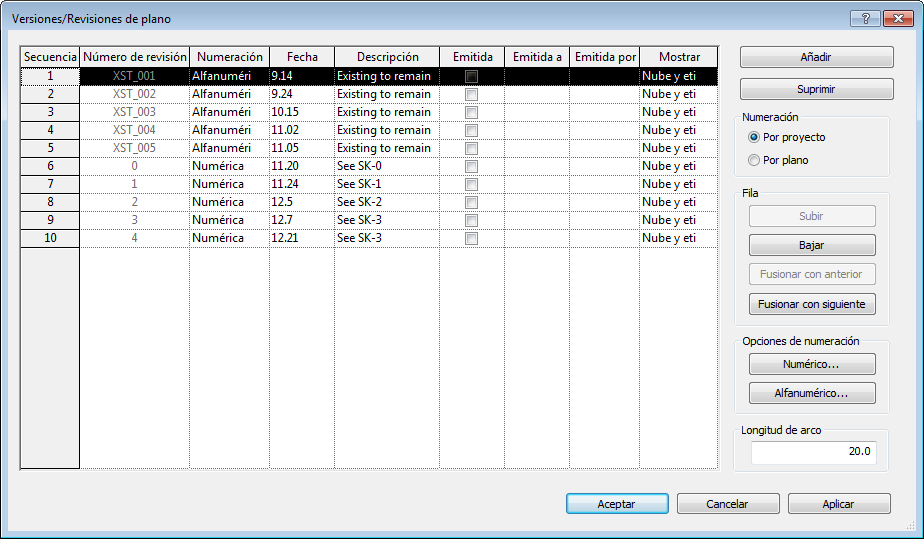This screenshot has width=924, height=539.
Task: Toggle Emitida checkbox for See SK-1 row
Action: coord(471,184)
